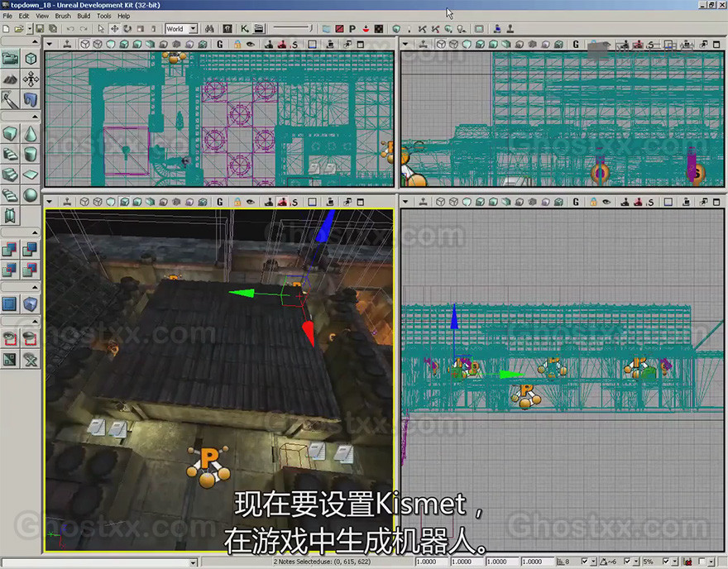Create a Cylinder builder brush
The width and height of the screenshot is (728, 569).
(x=31, y=154)
